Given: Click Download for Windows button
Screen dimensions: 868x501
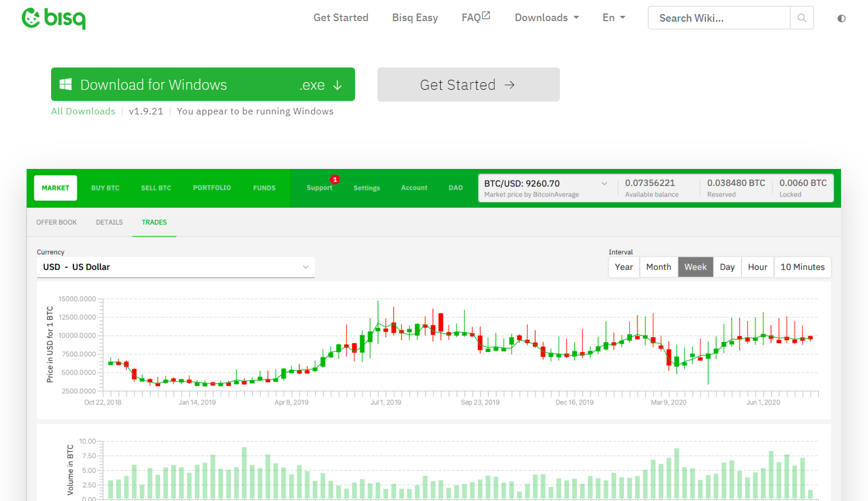Looking at the screenshot, I should coord(203,84).
